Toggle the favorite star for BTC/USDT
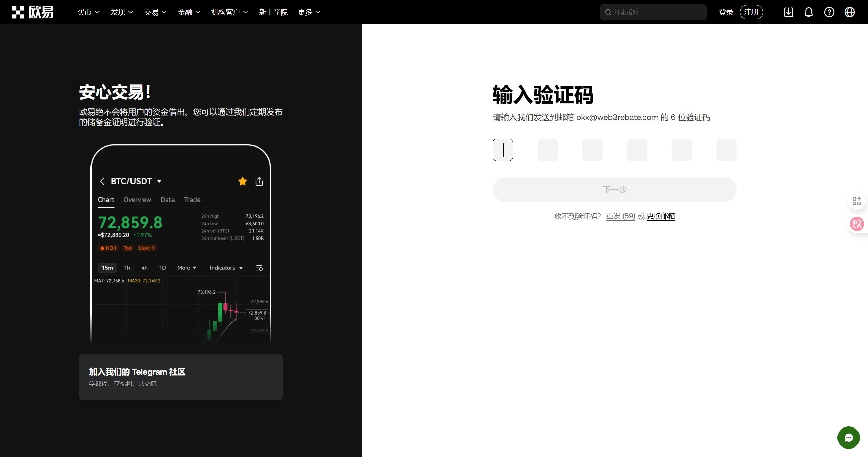Viewport: 868px width, 457px height. click(243, 181)
